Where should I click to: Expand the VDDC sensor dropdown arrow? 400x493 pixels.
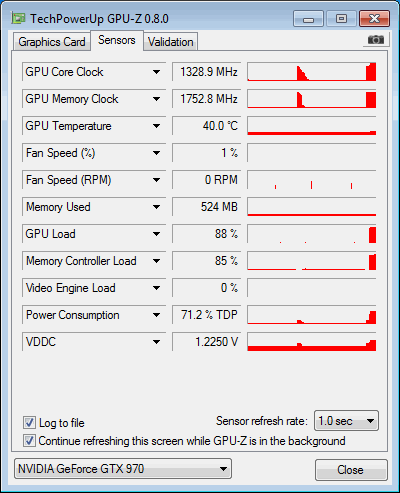point(156,342)
